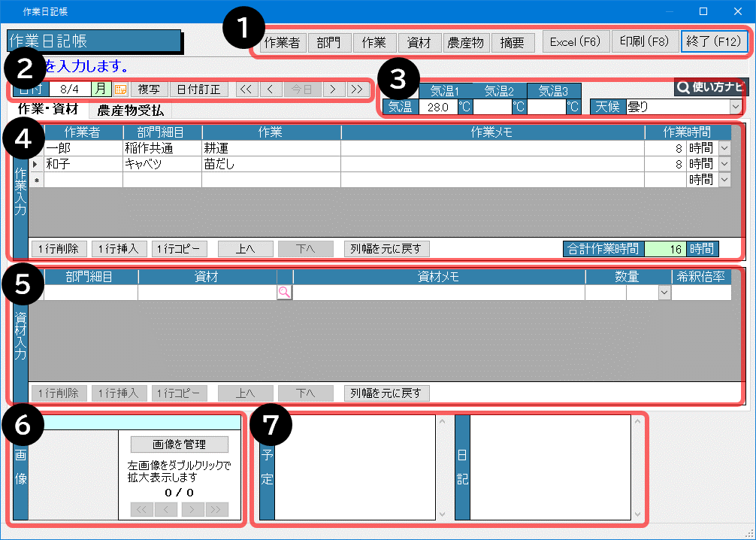Click 1行削除 in the 作業入力 section

point(60,249)
